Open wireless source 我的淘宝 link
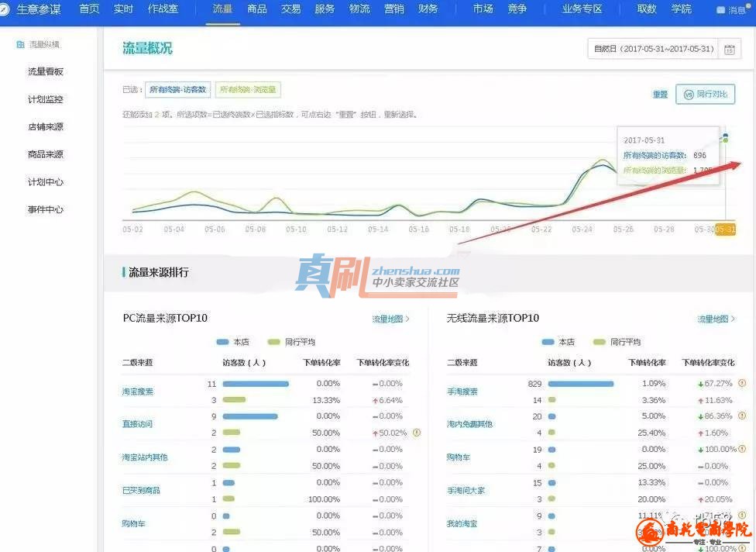Screen dimensions: 756x552 point(462,523)
